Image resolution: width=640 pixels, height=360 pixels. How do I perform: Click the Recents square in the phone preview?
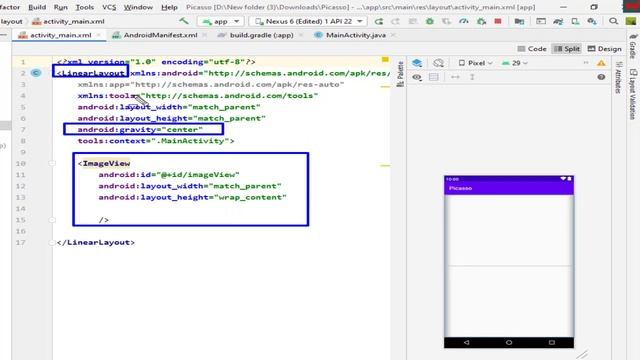tap(551, 342)
